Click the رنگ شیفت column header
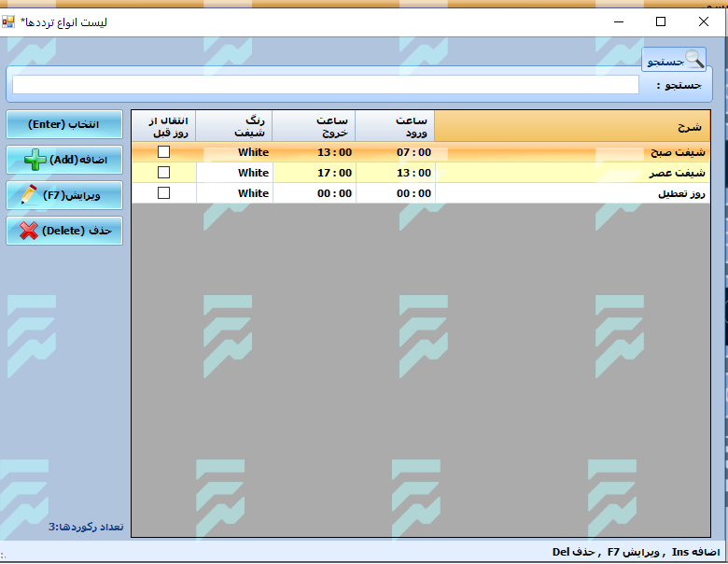The width and height of the screenshot is (728, 564). pos(234,126)
